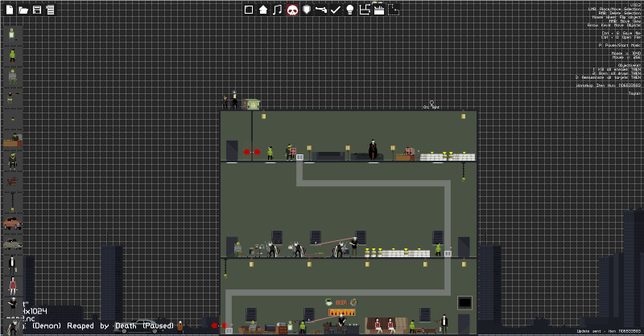644x336 pixels.
Task: Select the white-haired skeleton enemy
Action: (x=12, y=305)
